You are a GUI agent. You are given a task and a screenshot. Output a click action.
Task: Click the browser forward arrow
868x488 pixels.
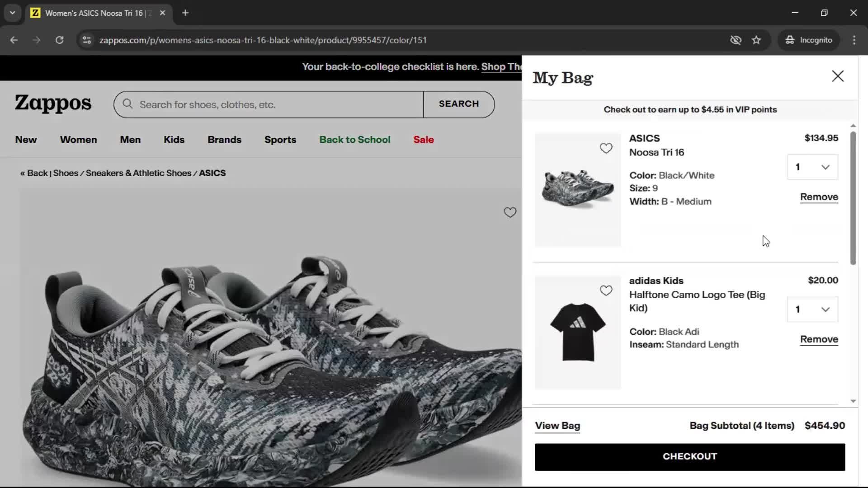tap(37, 40)
